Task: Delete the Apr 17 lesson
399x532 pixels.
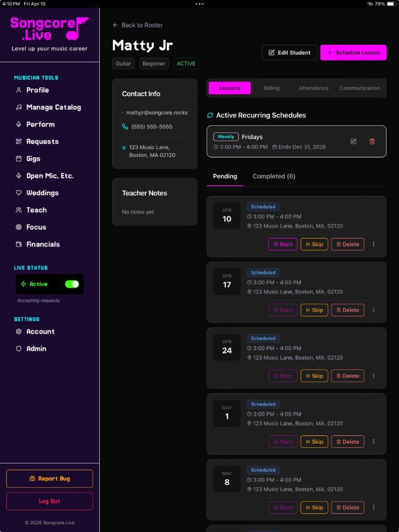Action: point(348,310)
